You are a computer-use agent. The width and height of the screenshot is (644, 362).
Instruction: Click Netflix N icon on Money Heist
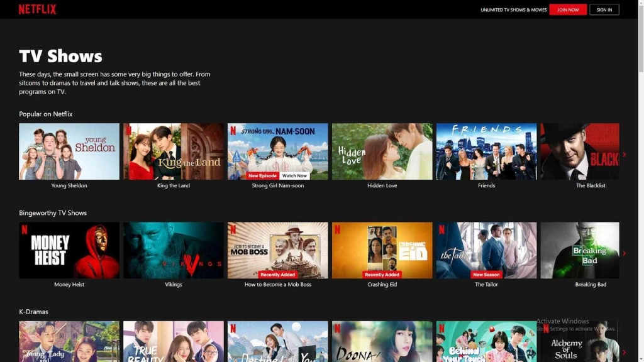pyautogui.click(x=25, y=230)
